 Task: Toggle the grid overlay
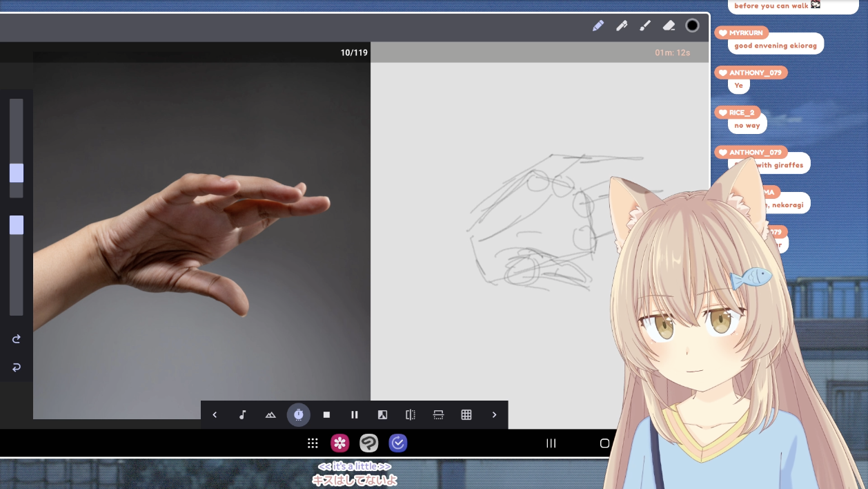pos(466,415)
